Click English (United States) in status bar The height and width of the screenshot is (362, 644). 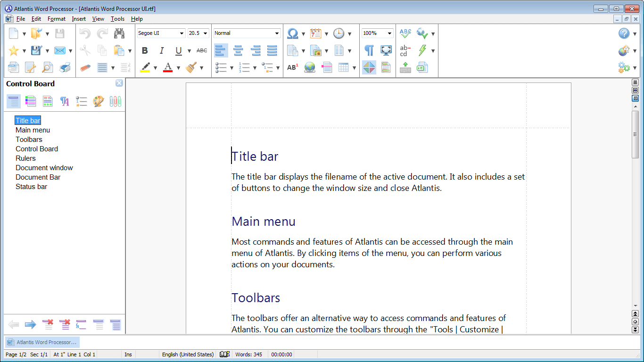(x=188, y=354)
